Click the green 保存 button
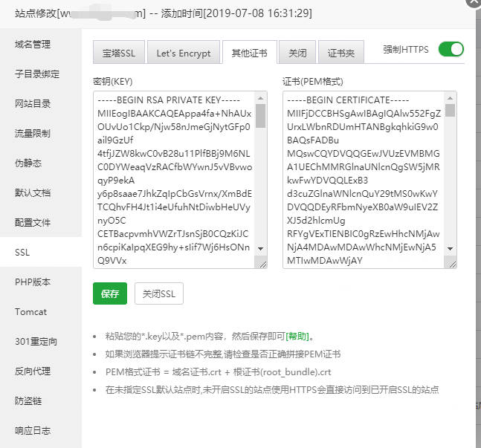The width and height of the screenshot is (481, 448). pyautogui.click(x=109, y=293)
